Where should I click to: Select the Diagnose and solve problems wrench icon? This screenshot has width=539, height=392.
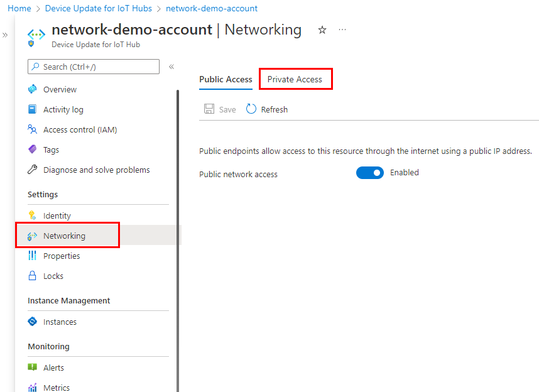(33, 170)
